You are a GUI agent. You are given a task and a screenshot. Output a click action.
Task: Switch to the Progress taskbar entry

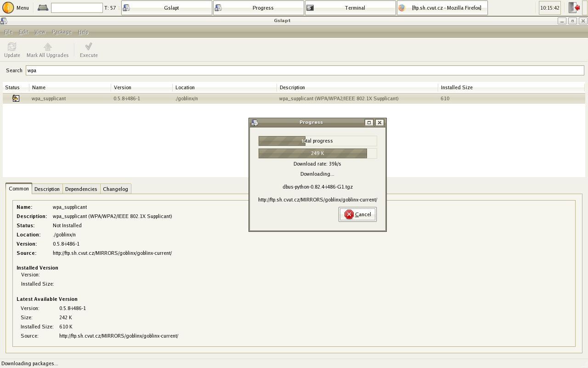[x=259, y=8]
